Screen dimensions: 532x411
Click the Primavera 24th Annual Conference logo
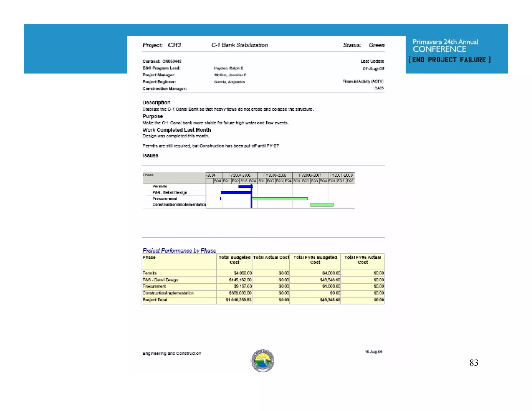[445, 45]
